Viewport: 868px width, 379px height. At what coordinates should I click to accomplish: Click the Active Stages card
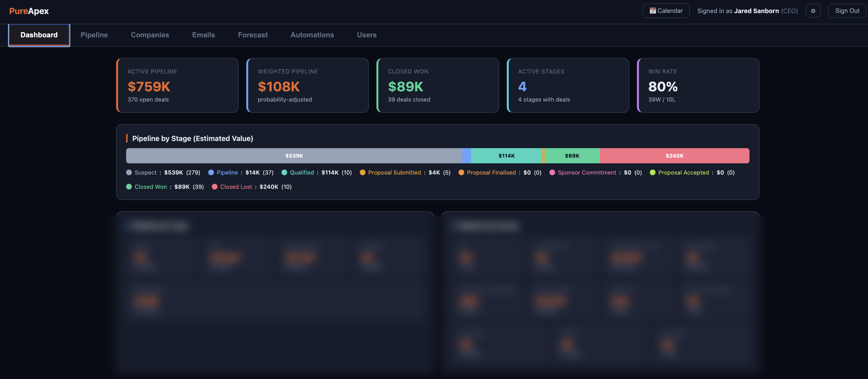pyautogui.click(x=568, y=86)
